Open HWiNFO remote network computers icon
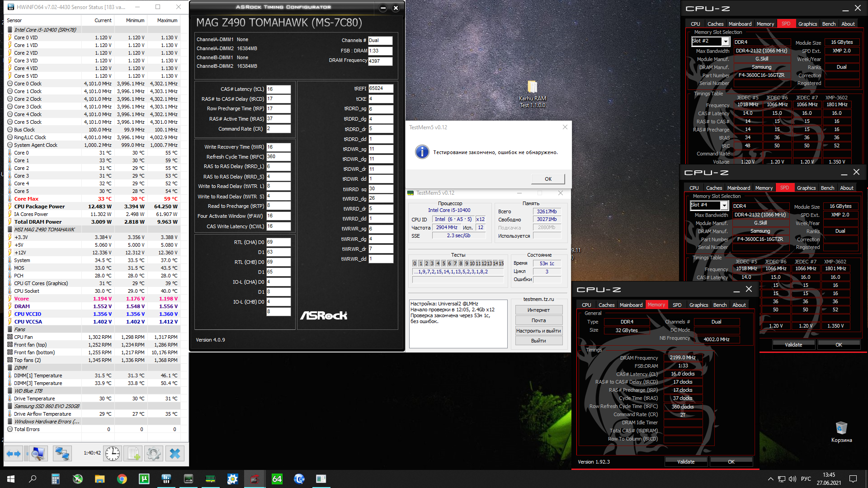 [x=62, y=453]
